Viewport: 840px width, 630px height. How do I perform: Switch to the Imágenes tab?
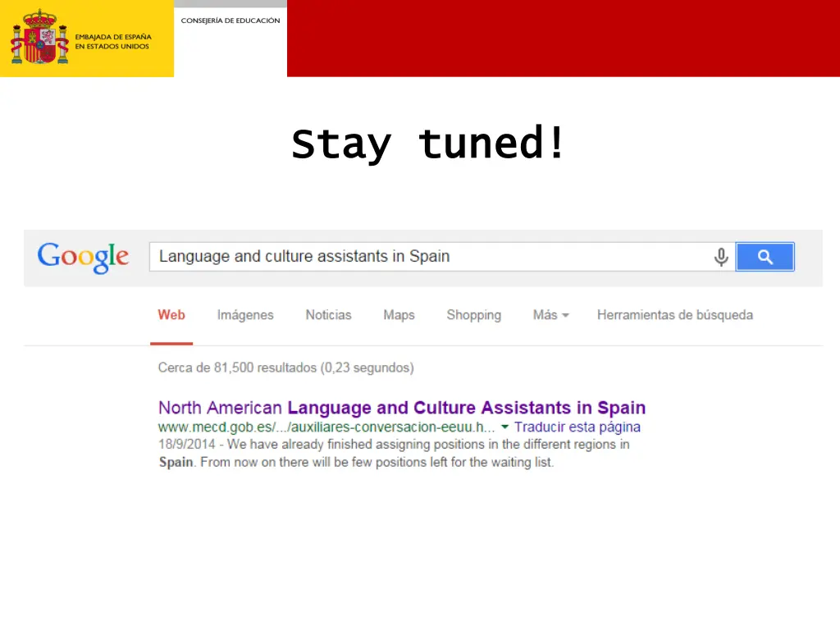coord(245,315)
